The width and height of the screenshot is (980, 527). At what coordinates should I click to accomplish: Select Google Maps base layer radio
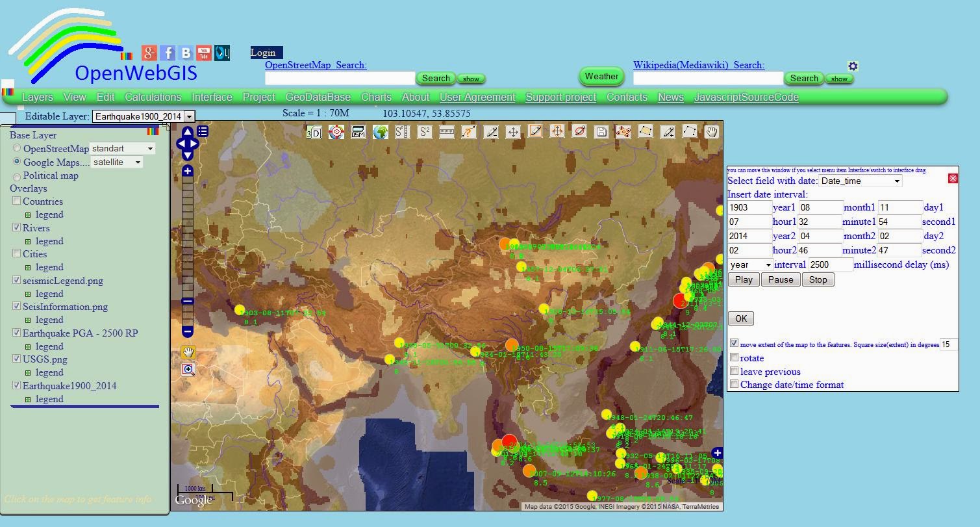point(17,162)
